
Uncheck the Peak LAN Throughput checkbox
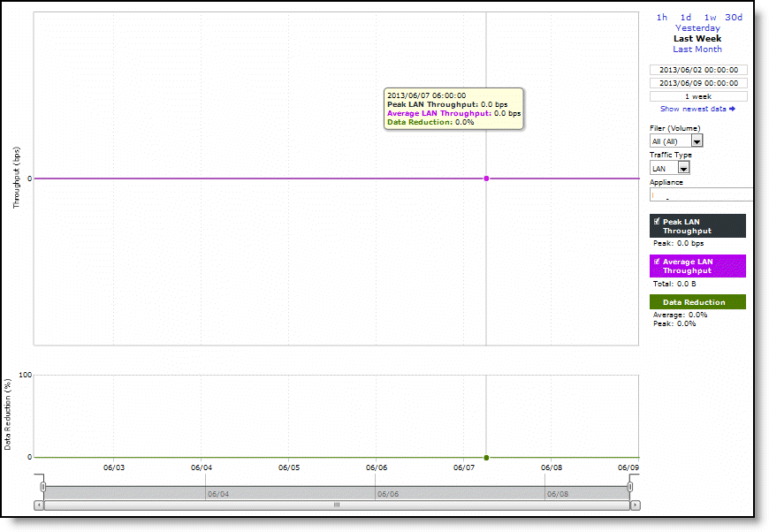click(x=657, y=222)
